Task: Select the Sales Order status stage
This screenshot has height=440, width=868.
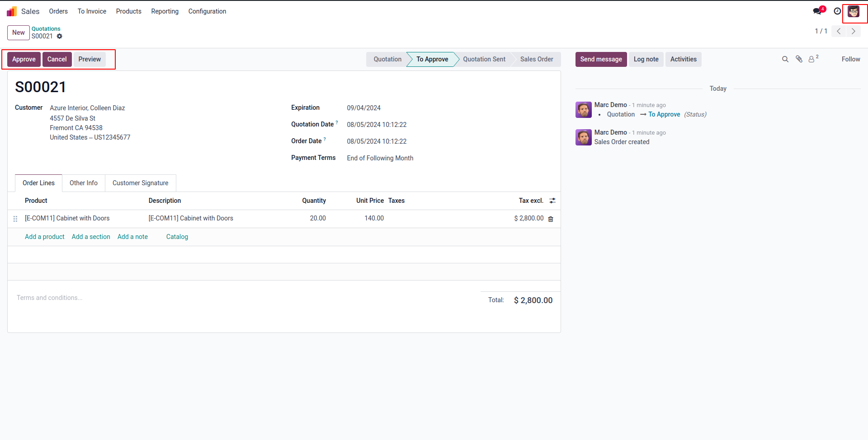Action: pyautogui.click(x=537, y=59)
